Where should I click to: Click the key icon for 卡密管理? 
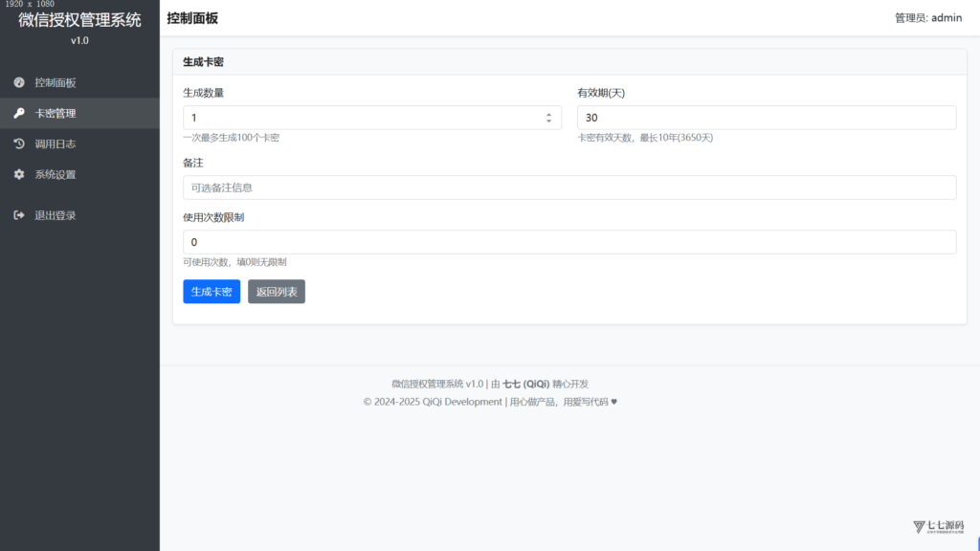click(19, 113)
